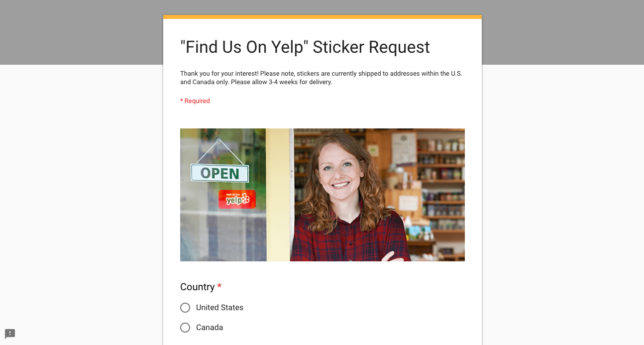Image resolution: width=644 pixels, height=345 pixels.
Task: Click the gray header area left of the form
Action: (82, 32)
